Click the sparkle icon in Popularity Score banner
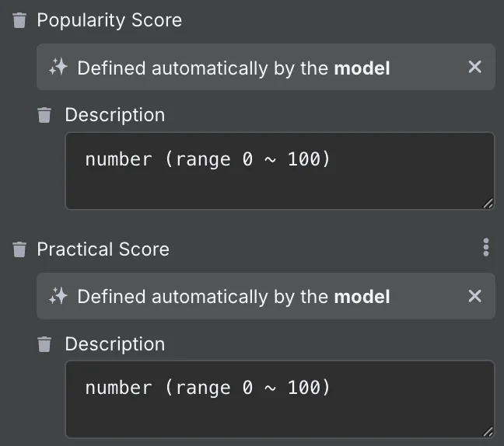The height and width of the screenshot is (446, 504). point(58,67)
